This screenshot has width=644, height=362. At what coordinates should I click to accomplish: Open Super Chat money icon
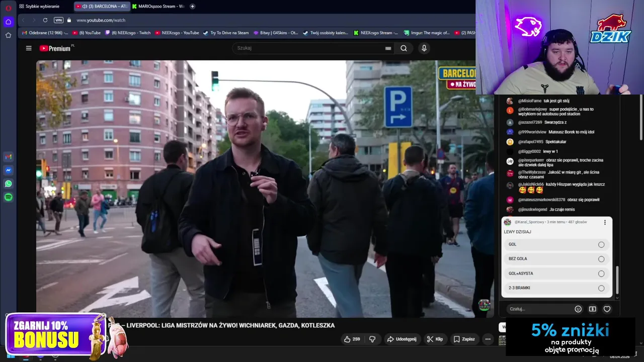point(593,309)
